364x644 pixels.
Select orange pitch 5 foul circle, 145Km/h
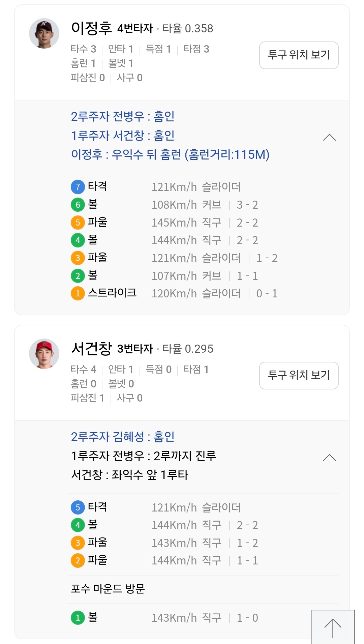coord(78,223)
